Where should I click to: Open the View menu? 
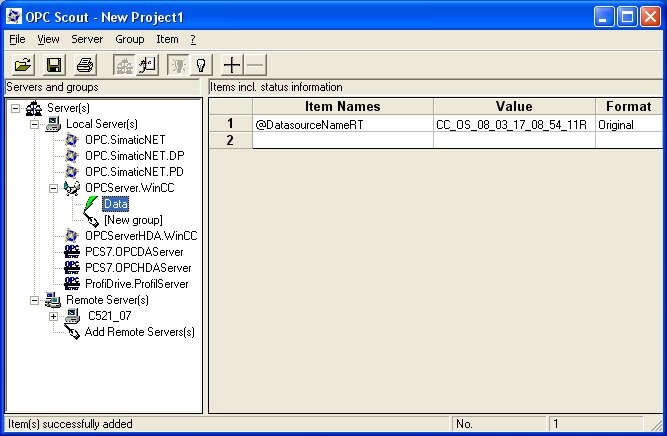[x=48, y=39]
